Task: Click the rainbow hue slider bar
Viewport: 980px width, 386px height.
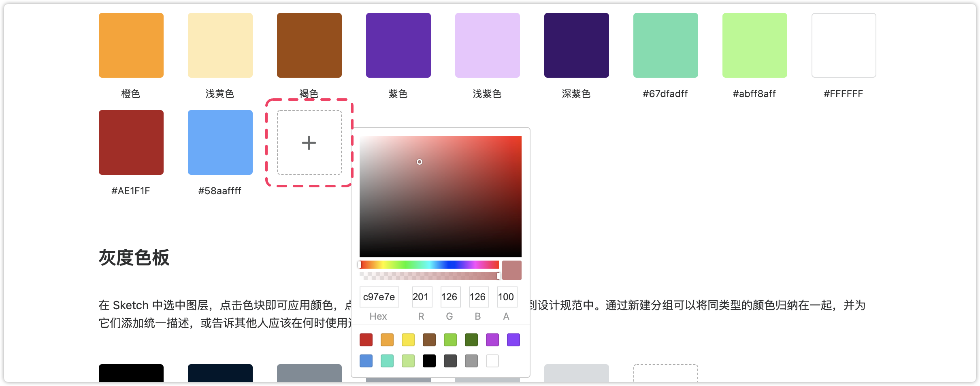Action: pos(429,265)
